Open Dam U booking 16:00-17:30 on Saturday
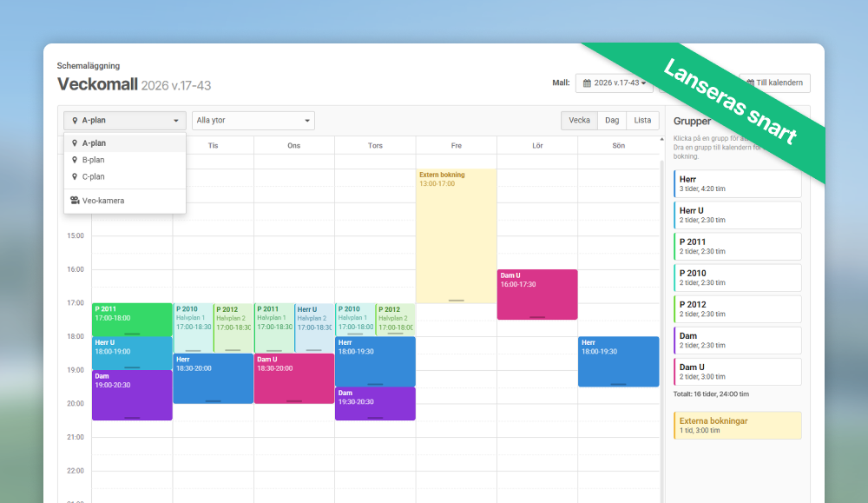Viewport: 868px width, 503px height. click(x=537, y=295)
